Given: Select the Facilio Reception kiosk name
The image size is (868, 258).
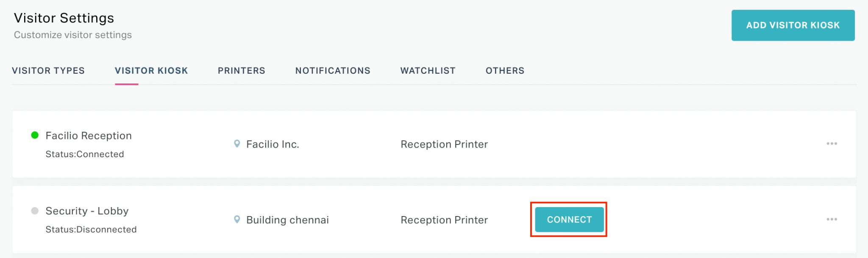Looking at the screenshot, I should (89, 136).
